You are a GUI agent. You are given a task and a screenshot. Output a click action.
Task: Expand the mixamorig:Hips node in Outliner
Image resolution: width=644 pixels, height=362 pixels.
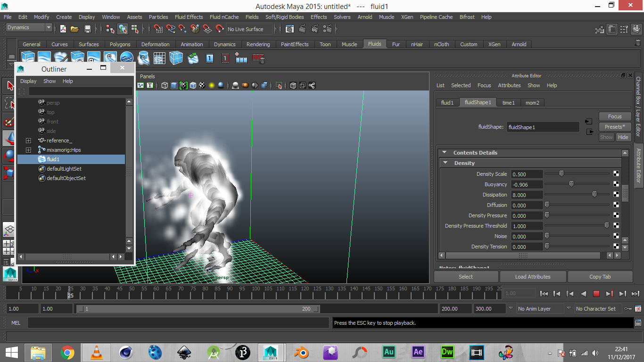point(28,150)
